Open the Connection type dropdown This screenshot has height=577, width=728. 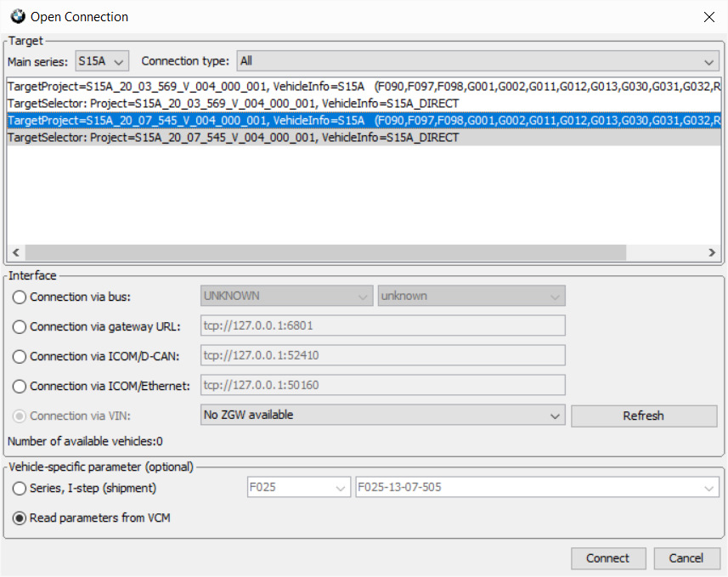point(477,61)
